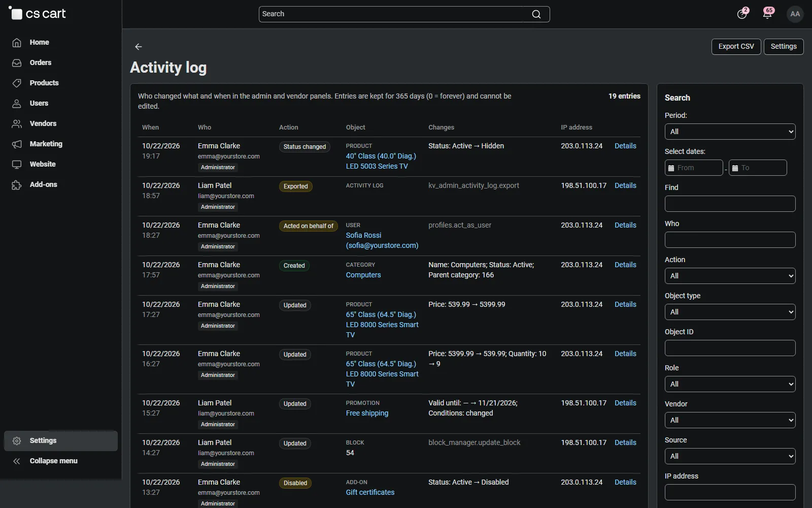Go to Products tag icon

[x=17, y=83]
